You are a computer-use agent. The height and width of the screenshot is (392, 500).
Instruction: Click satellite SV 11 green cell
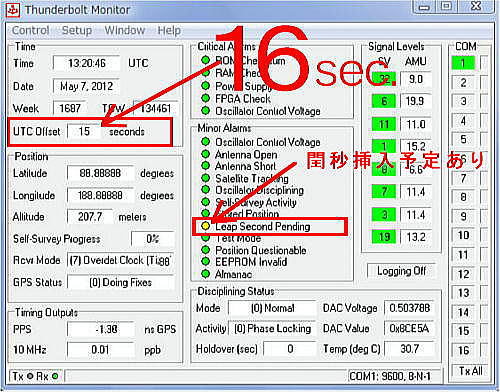pos(384,124)
